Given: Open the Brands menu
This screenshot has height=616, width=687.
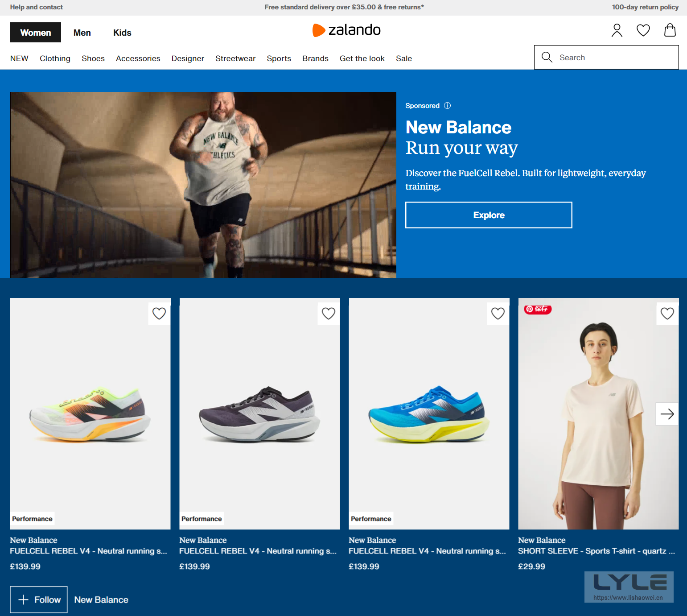Looking at the screenshot, I should [315, 58].
